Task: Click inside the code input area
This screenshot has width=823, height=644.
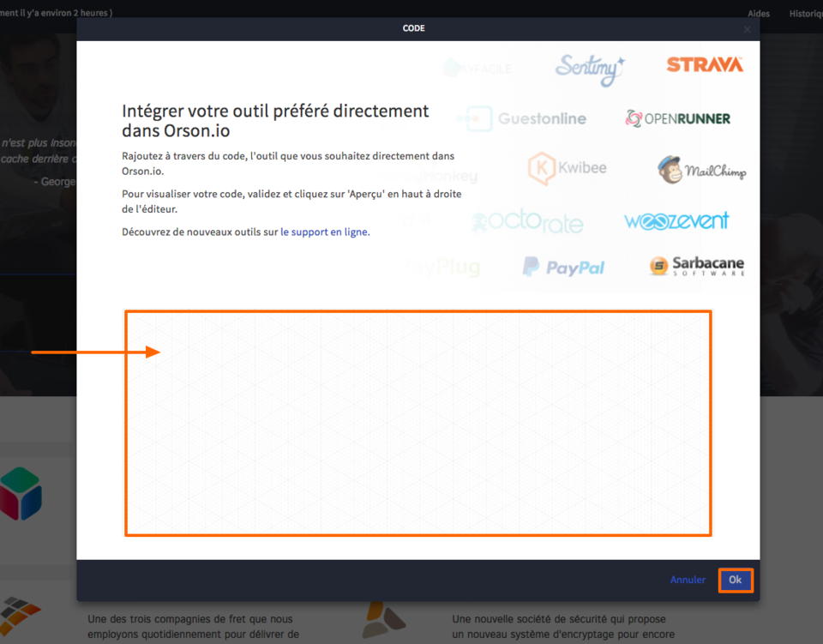Action: click(x=418, y=423)
